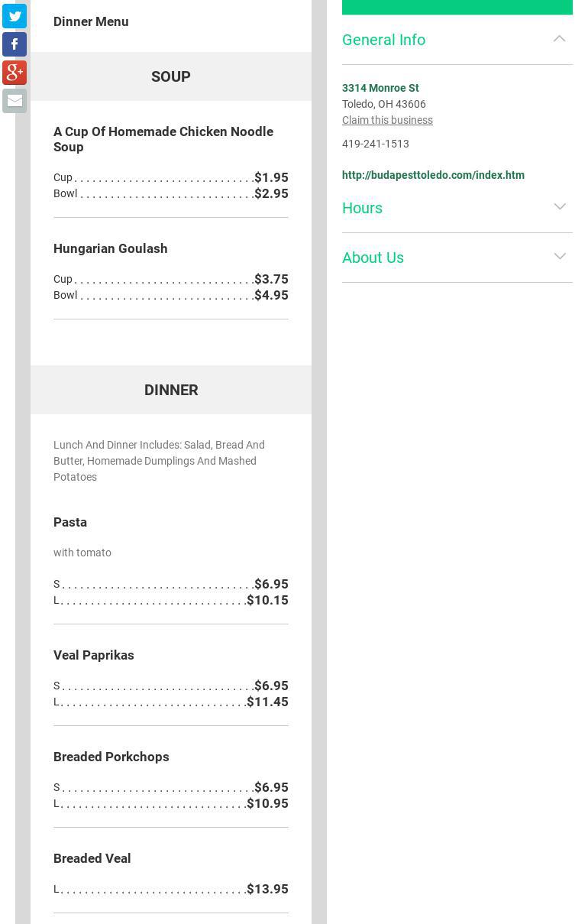This screenshot has width=588, height=924.
Task: Open the 3314 Monroe St address link
Action: (x=380, y=88)
